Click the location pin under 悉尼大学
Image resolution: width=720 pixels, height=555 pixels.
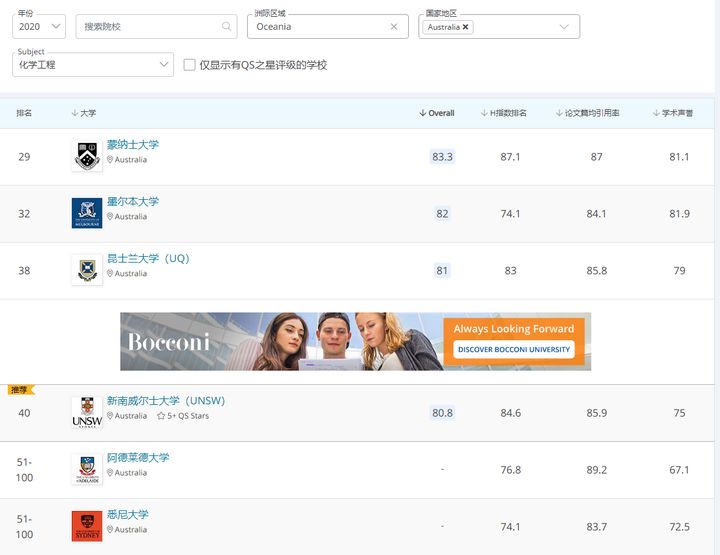(110, 530)
